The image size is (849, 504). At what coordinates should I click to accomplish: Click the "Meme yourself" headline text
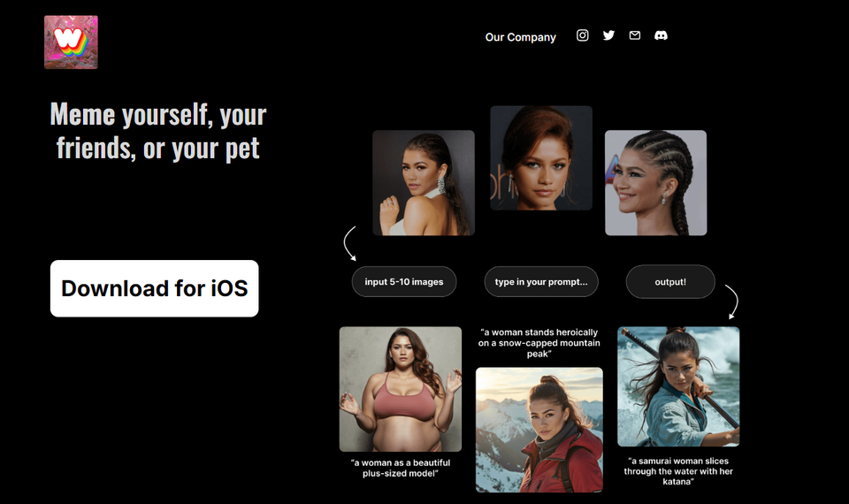point(158,131)
